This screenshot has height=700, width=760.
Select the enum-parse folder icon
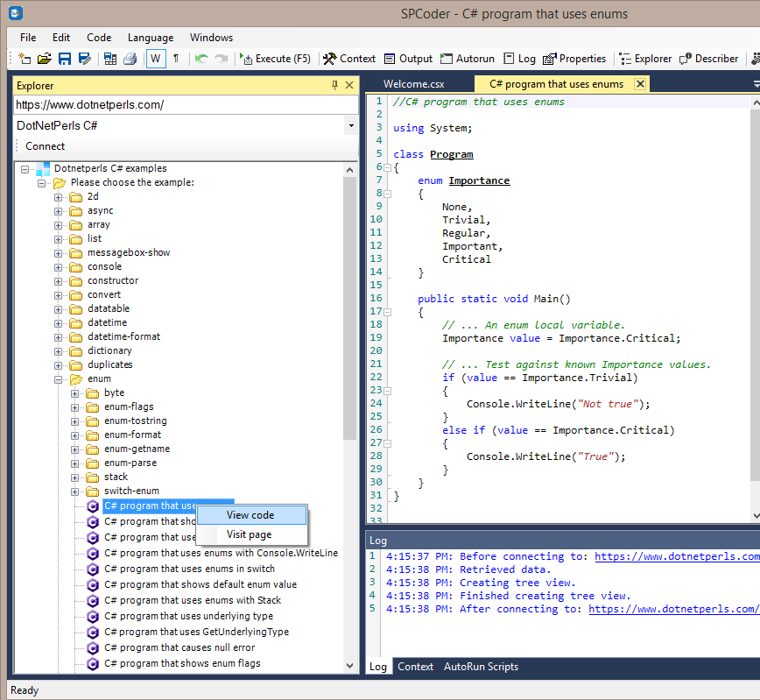click(92, 463)
